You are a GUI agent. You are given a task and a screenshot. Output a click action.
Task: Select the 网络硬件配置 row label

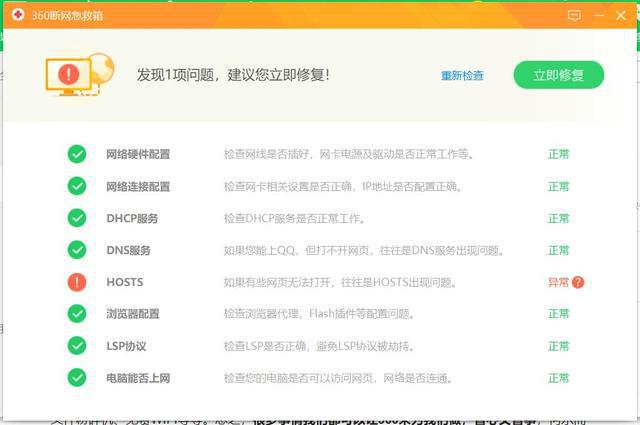coord(138,154)
